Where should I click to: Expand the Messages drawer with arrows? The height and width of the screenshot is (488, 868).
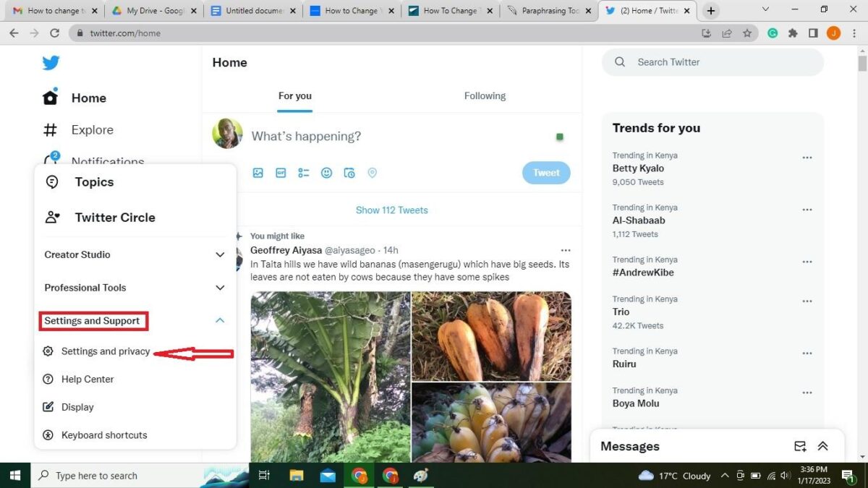(x=822, y=446)
